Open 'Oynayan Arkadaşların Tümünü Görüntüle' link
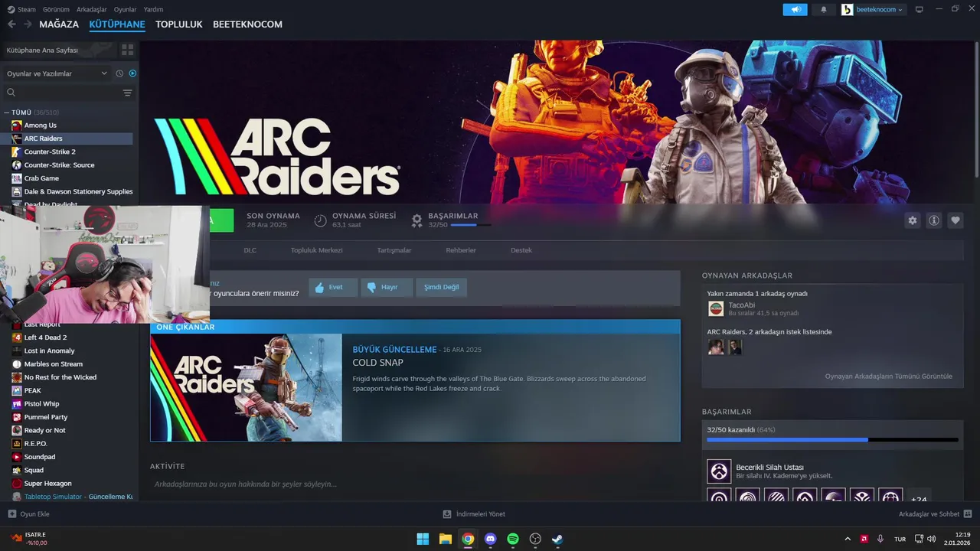 pos(889,377)
